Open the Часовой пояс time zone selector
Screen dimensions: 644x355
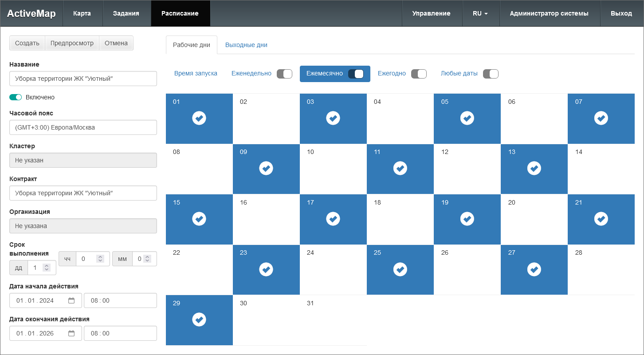tap(83, 127)
